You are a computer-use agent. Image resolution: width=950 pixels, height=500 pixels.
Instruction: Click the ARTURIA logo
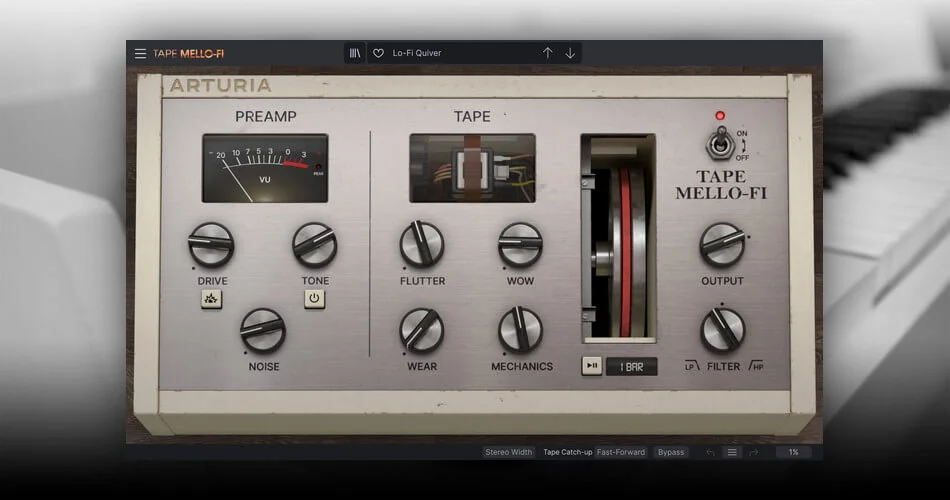[x=221, y=85]
